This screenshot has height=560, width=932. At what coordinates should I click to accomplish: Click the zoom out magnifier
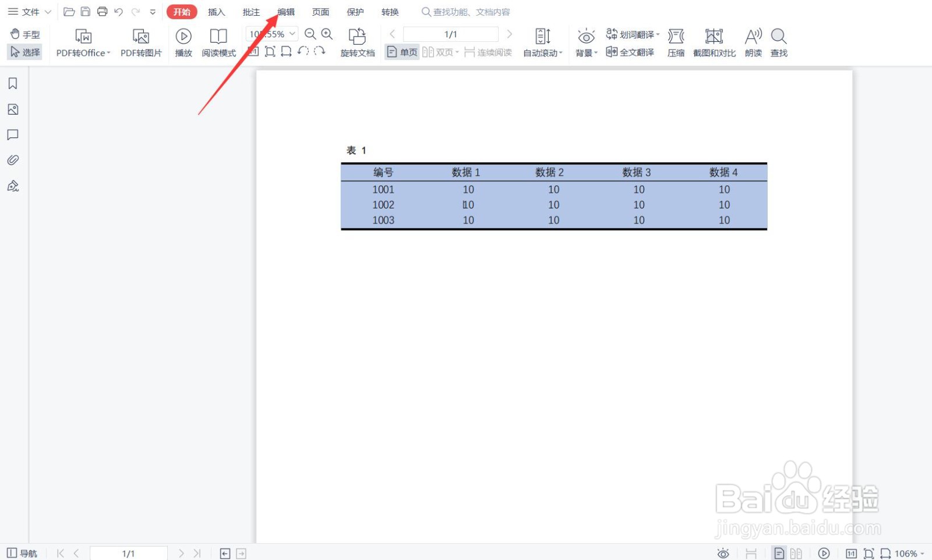tap(310, 34)
